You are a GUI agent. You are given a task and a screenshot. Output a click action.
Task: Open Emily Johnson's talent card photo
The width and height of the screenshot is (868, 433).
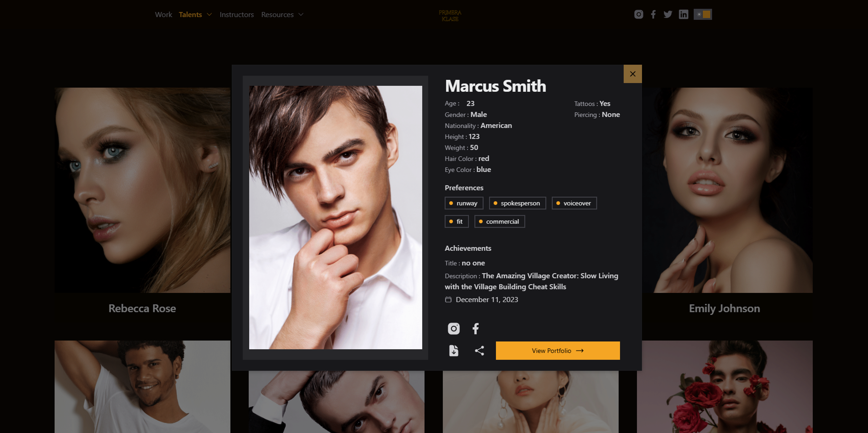click(727, 190)
